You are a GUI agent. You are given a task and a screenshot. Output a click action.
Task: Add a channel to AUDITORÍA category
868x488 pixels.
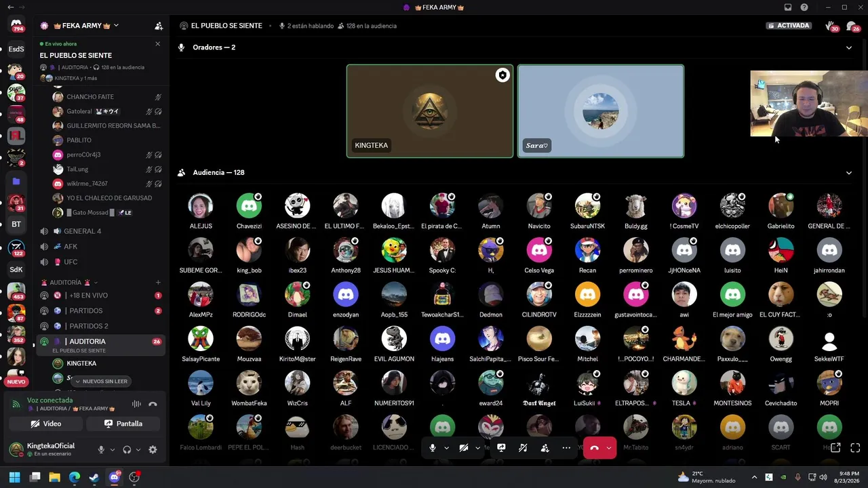(158, 282)
